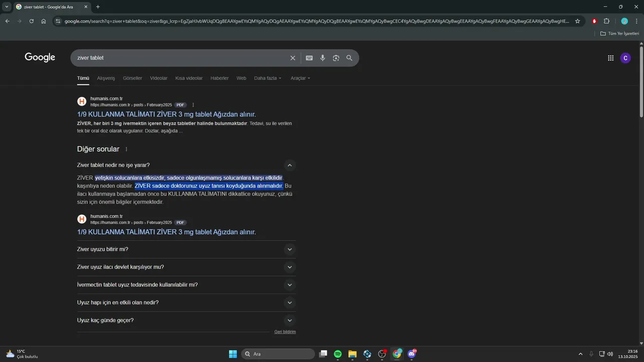644x362 pixels.
Task: Open options next to Diğer sorular heading
Action: 126,149
